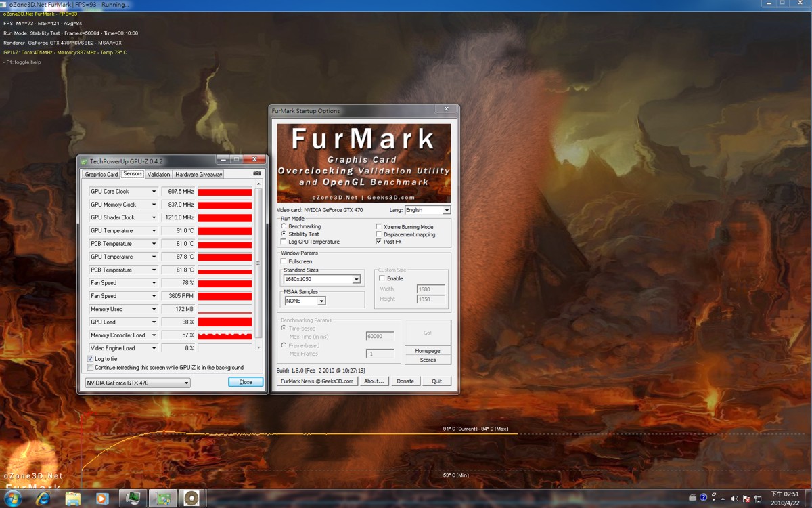Click 91.0 °C GPU Temperature value
The width and height of the screenshot is (812, 508).
click(x=179, y=230)
